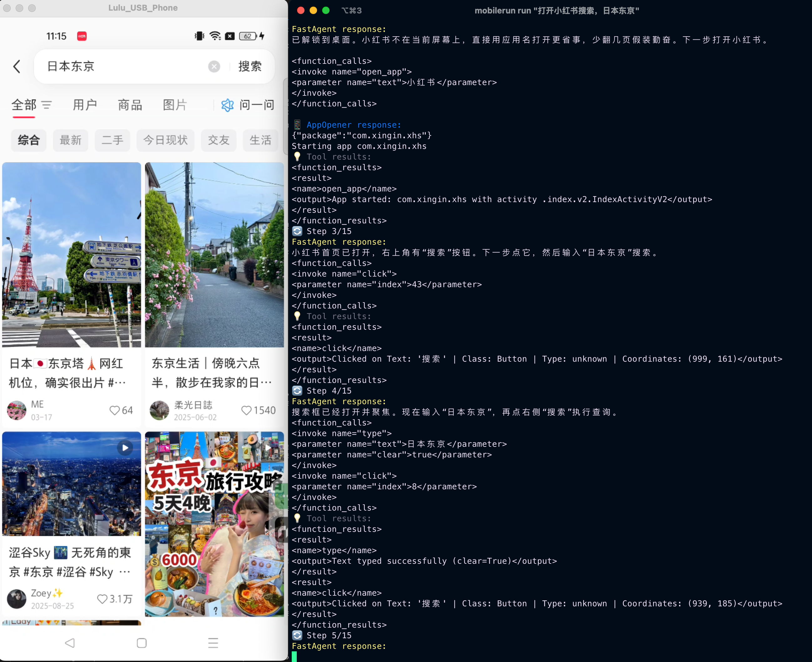The width and height of the screenshot is (812, 662).
Task: Tap the vibrate mode status icon
Action: (x=200, y=36)
